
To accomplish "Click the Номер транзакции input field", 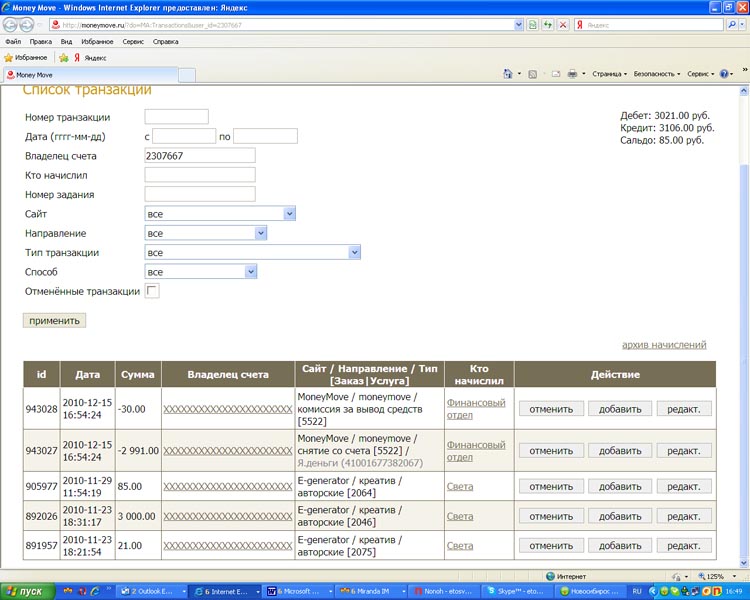I will (x=176, y=117).
